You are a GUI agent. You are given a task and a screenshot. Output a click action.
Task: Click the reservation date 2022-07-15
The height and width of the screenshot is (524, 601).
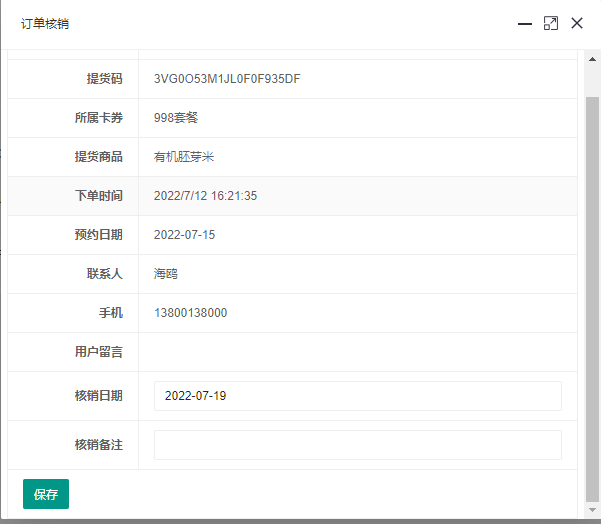[184, 235]
